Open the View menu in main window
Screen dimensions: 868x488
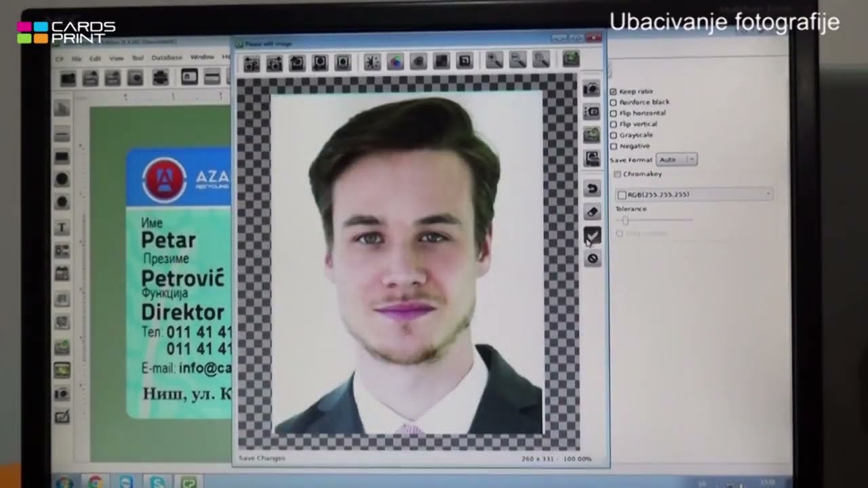[x=117, y=59]
